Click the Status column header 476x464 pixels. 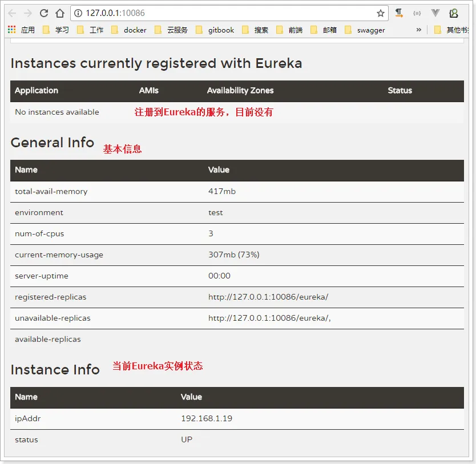pyautogui.click(x=400, y=90)
